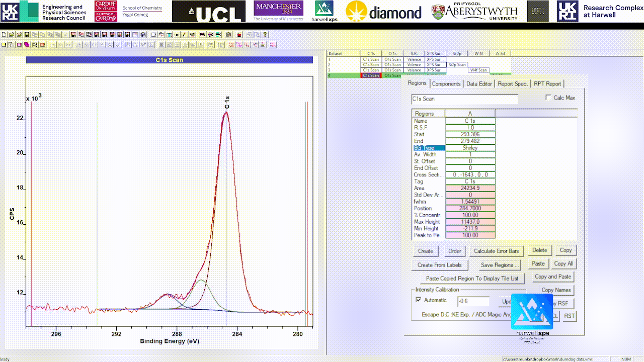Uncheck the Automatic intensity calibration checkbox
Image resolution: width=644 pixels, height=362 pixels.
(419, 300)
